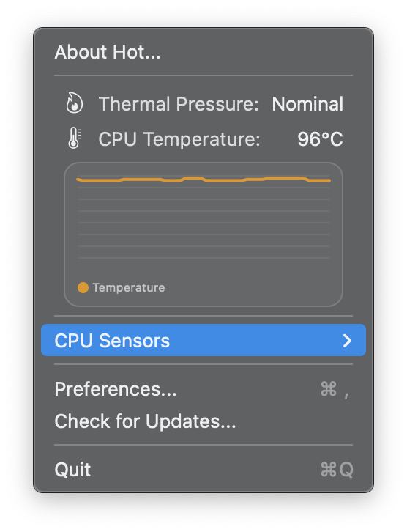Open the CPU Sensors menu item
This screenshot has width=407, height=532.
203,340
